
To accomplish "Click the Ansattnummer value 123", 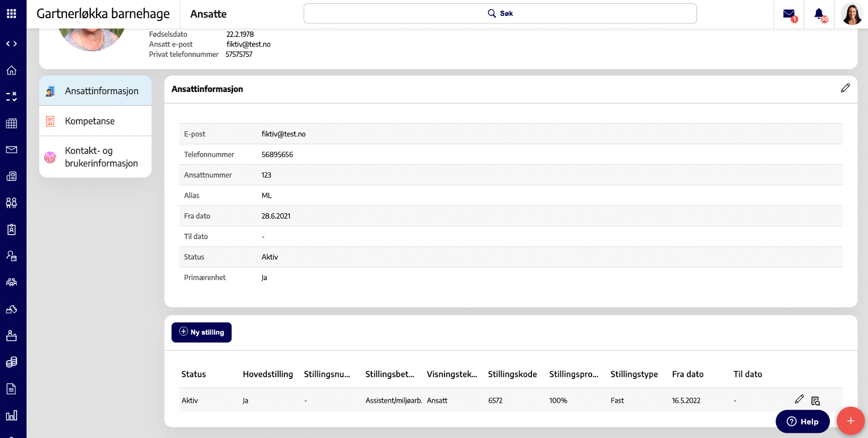I will [267, 175].
